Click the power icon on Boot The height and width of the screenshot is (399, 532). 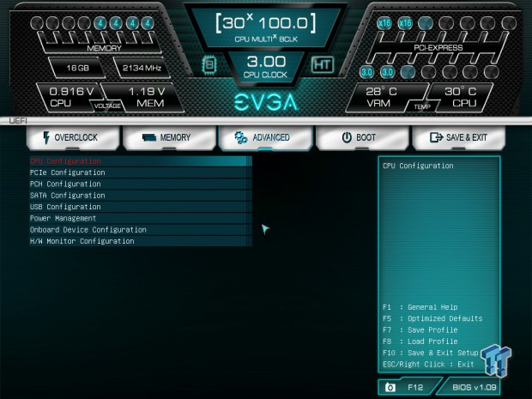[x=347, y=137]
